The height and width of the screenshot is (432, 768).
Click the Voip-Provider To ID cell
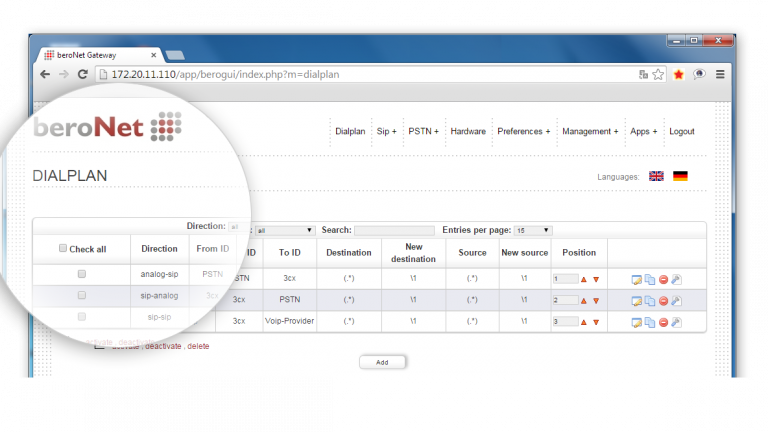point(289,321)
